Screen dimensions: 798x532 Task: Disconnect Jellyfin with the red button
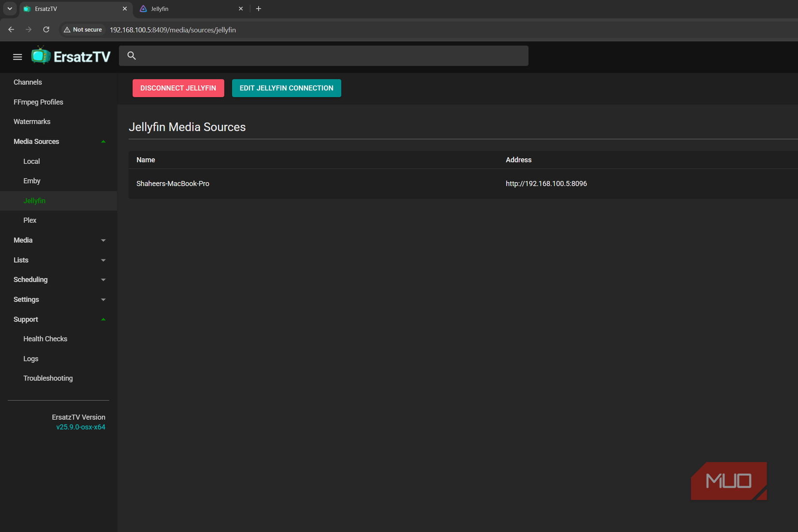(178, 88)
